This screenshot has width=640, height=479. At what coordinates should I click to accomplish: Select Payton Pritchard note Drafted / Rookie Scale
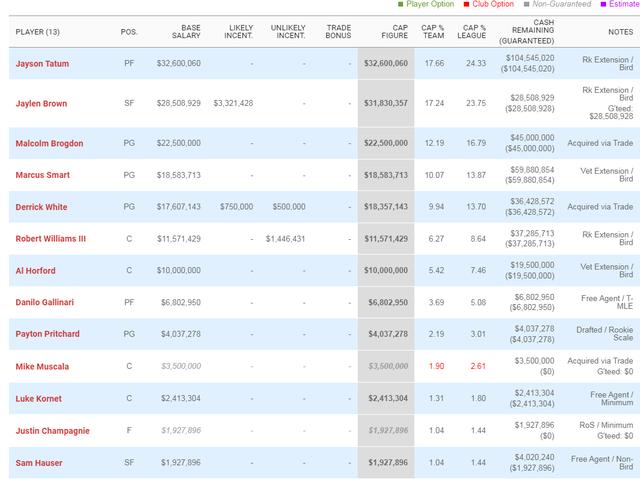[604, 334]
